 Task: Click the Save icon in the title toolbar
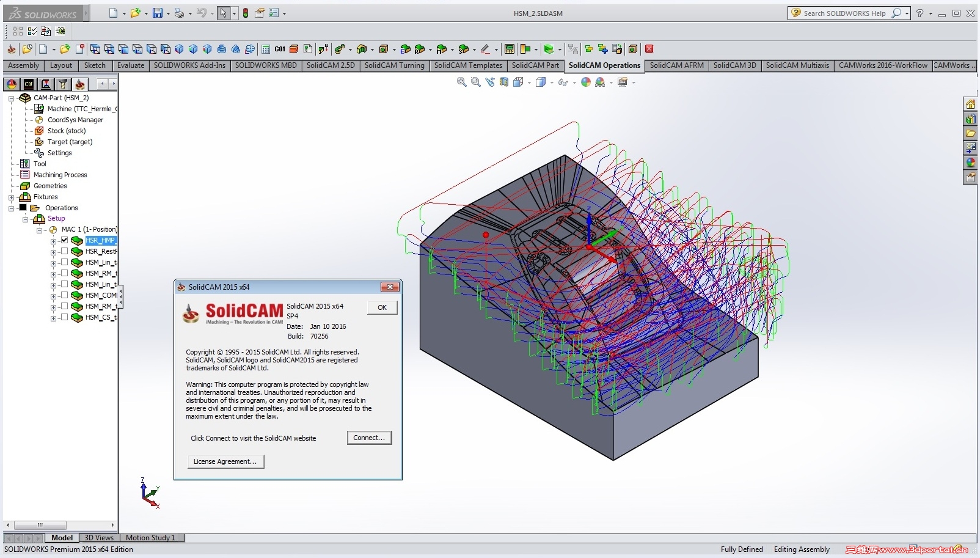[158, 13]
